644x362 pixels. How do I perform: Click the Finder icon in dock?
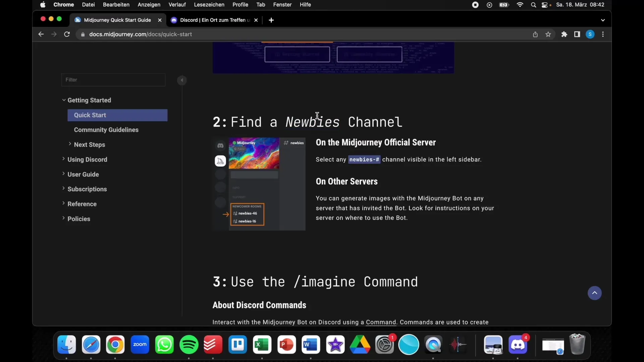click(66, 344)
